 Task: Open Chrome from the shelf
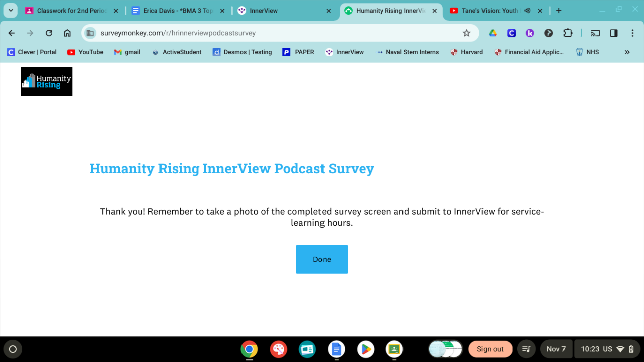point(250,349)
